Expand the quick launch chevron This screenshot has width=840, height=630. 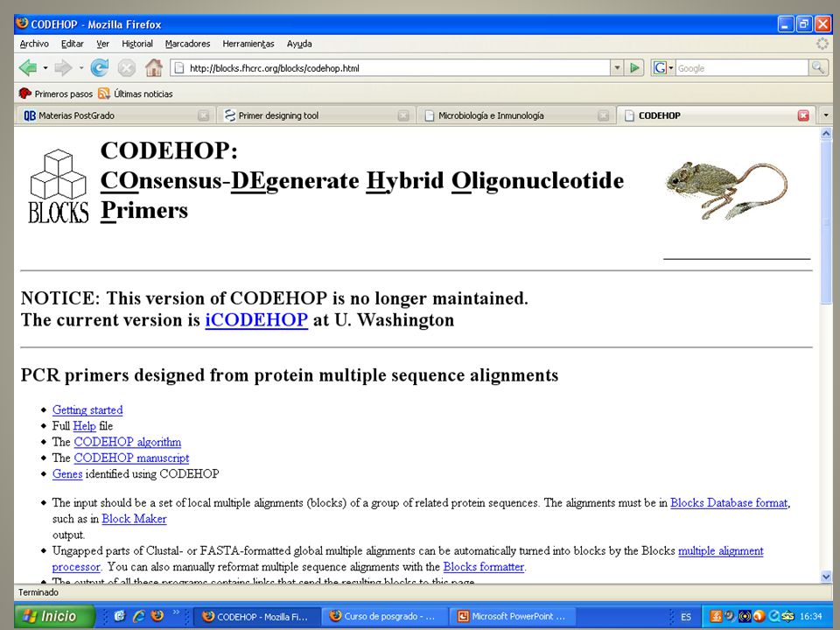[176, 612]
